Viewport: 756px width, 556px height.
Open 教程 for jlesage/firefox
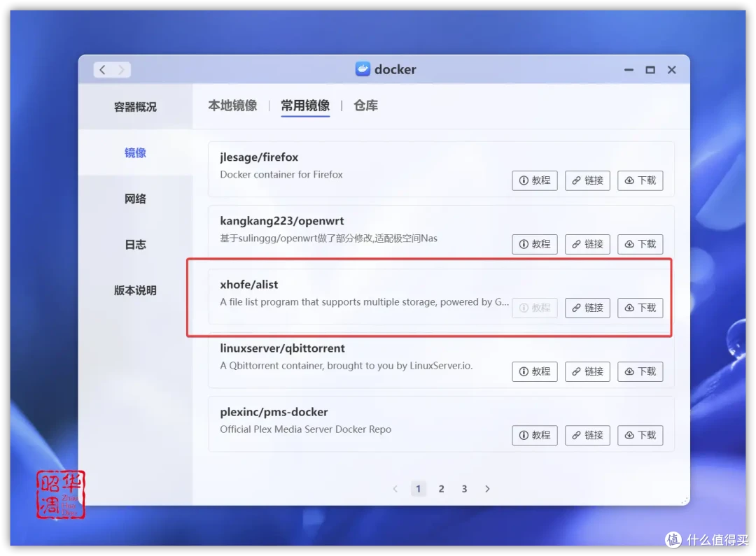pos(535,180)
